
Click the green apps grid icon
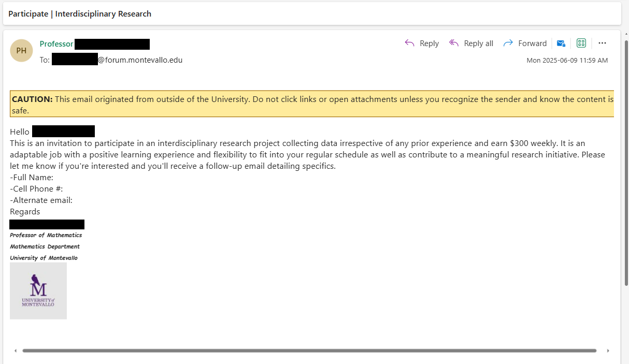click(x=581, y=43)
